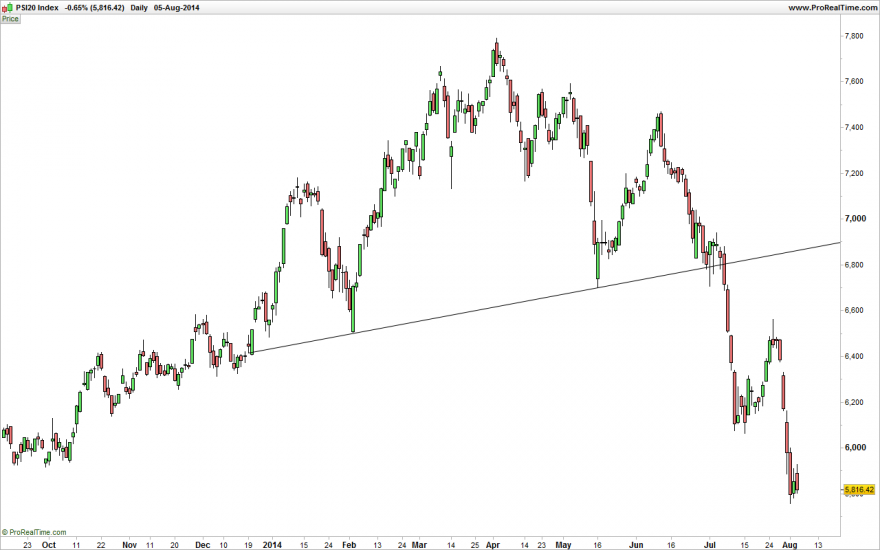
Task: Click the Jun label on time axis
Action: 636,544
